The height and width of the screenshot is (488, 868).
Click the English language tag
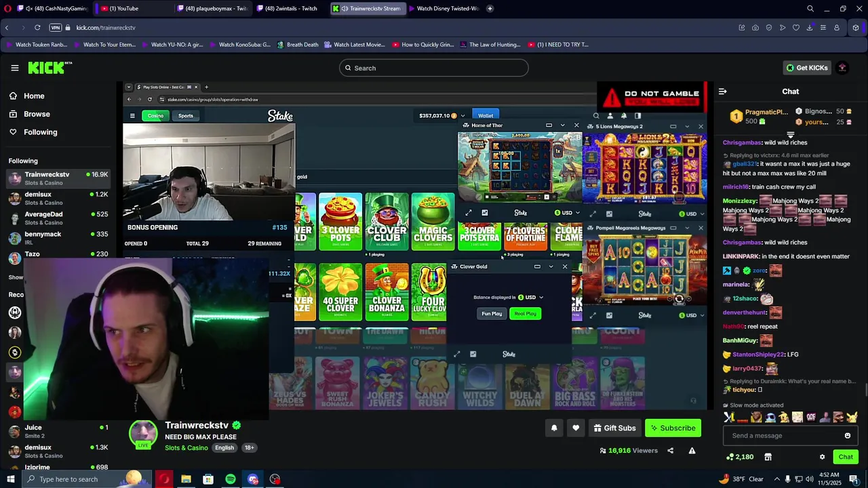tap(224, 448)
